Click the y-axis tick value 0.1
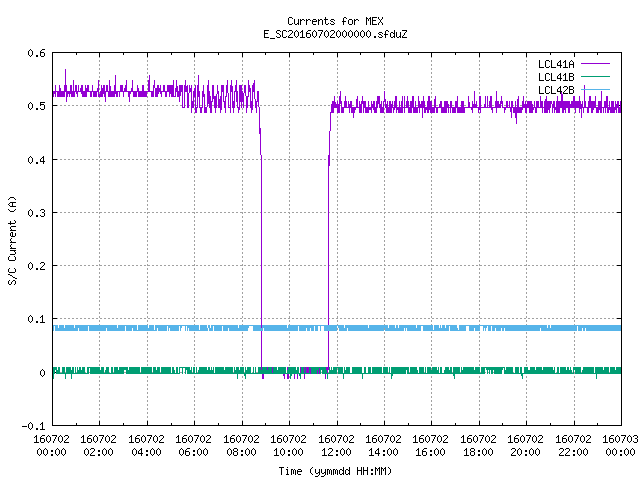Viewport: 640px width, 480px height. [x=36, y=319]
